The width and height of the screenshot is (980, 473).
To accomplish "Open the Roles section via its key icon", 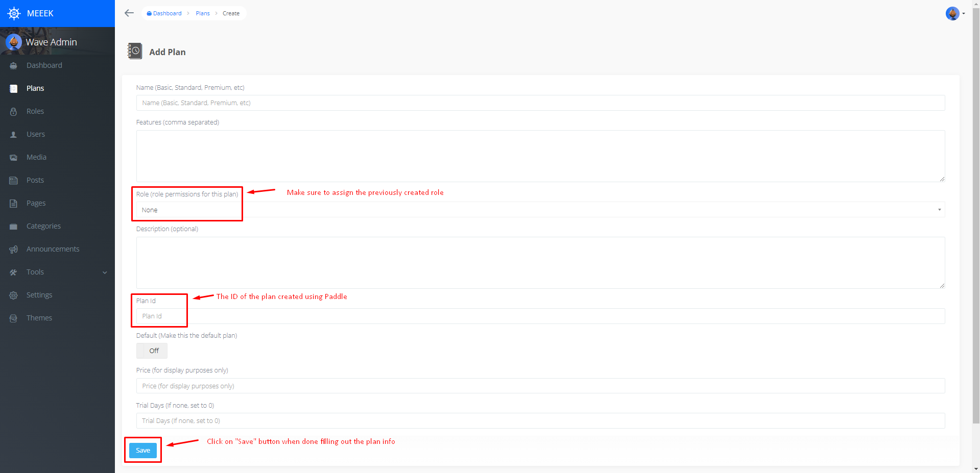I will 13,111.
